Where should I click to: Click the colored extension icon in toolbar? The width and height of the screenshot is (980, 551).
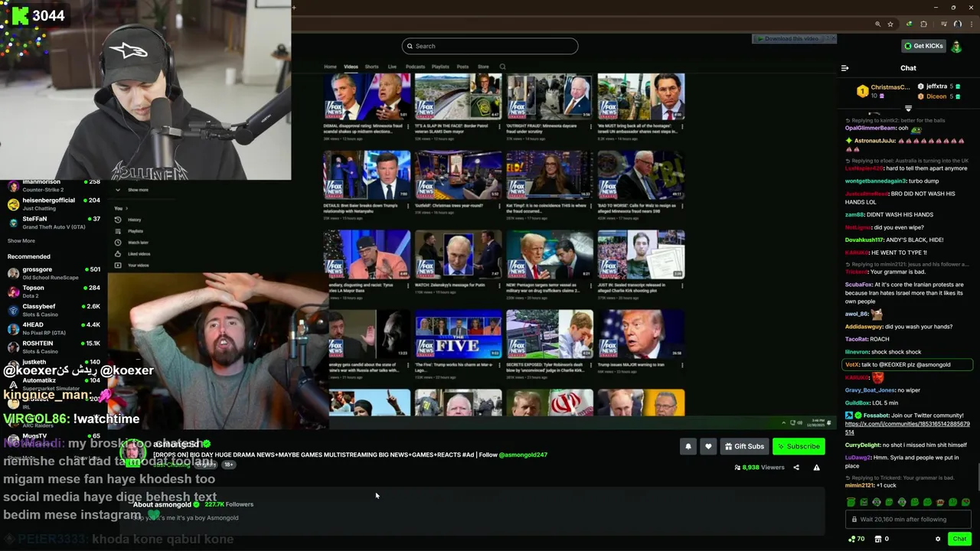(x=909, y=24)
